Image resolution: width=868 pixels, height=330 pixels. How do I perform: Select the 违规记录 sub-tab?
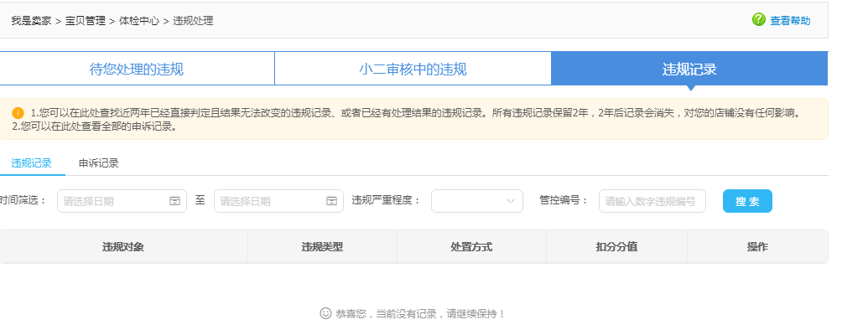pyautogui.click(x=32, y=163)
